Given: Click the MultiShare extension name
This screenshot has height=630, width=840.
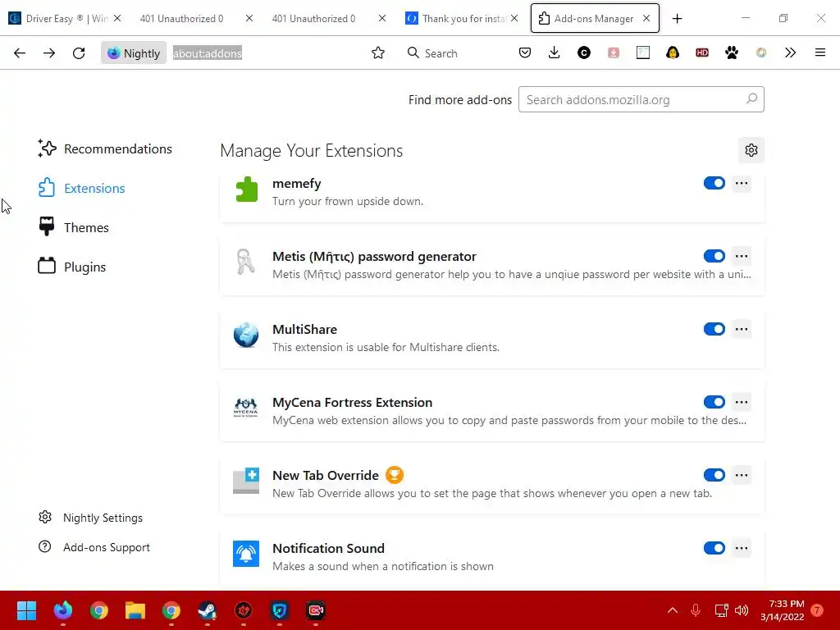Looking at the screenshot, I should pos(305,329).
